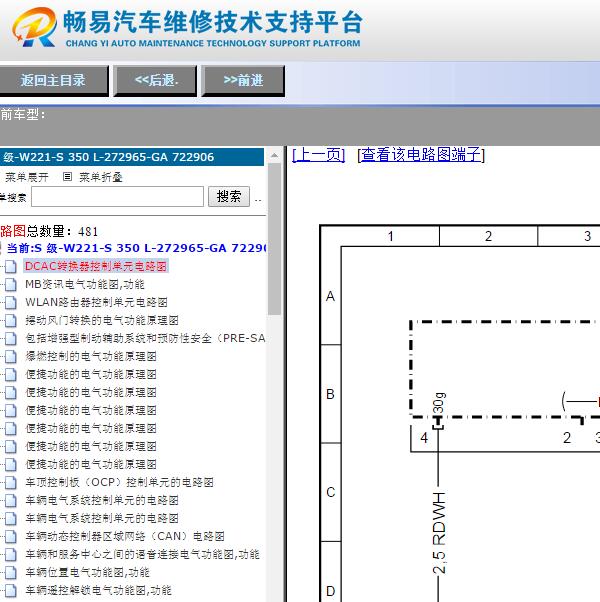Viewport: 600px width, 602px height.
Task: Click column header 1 in circuit diagram
Action: pyautogui.click(x=390, y=236)
